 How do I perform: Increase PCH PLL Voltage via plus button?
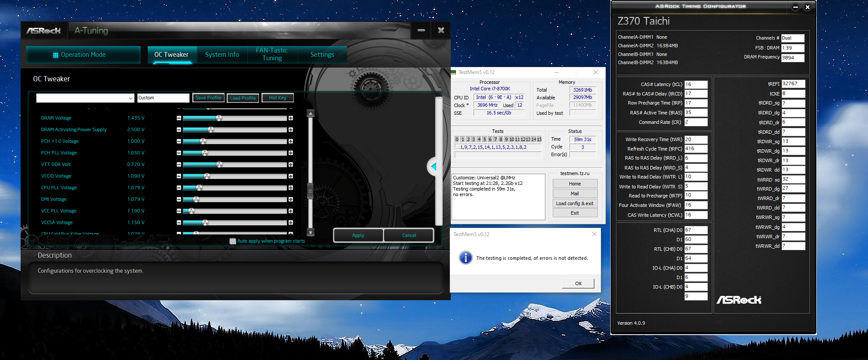tap(291, 153)
